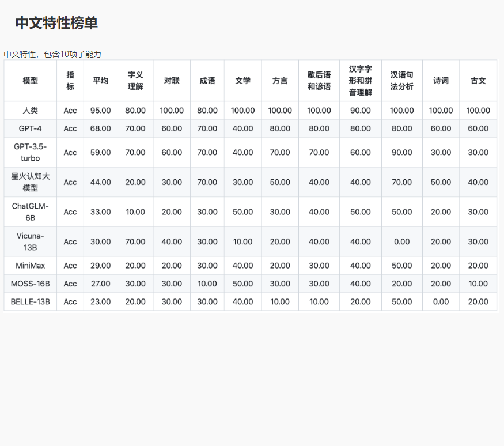Click the 文学 column header
Screen dimensions: 504x446
[x=242, y=81]
